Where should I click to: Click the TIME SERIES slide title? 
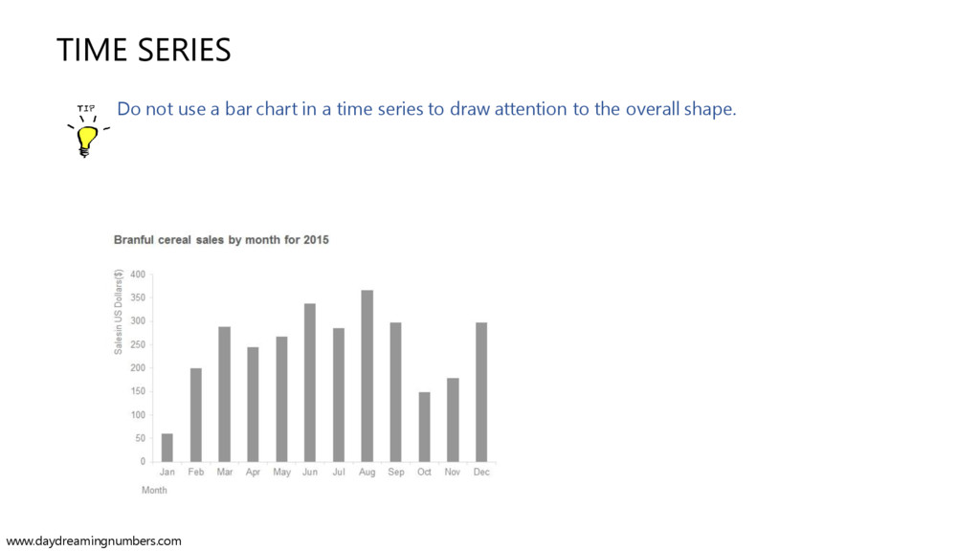[x=144, y=50]
